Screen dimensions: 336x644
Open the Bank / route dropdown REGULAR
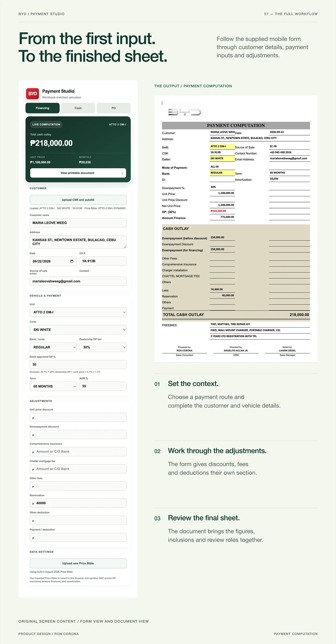53,347
